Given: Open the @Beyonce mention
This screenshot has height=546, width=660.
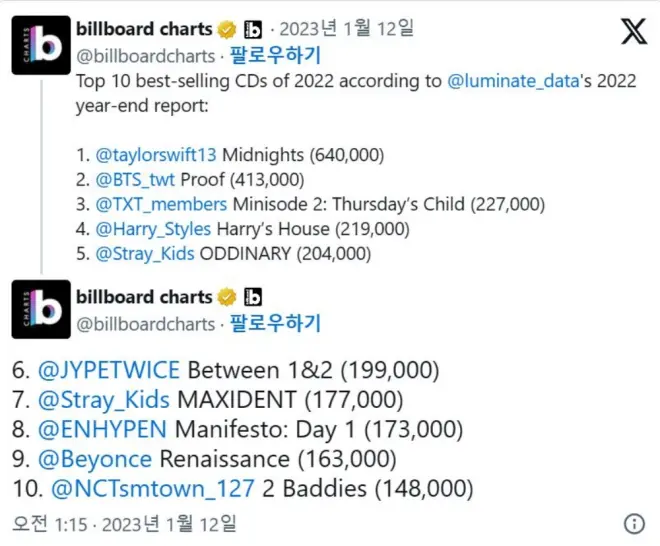Looking at the screenshot, I should pos(95,460).
